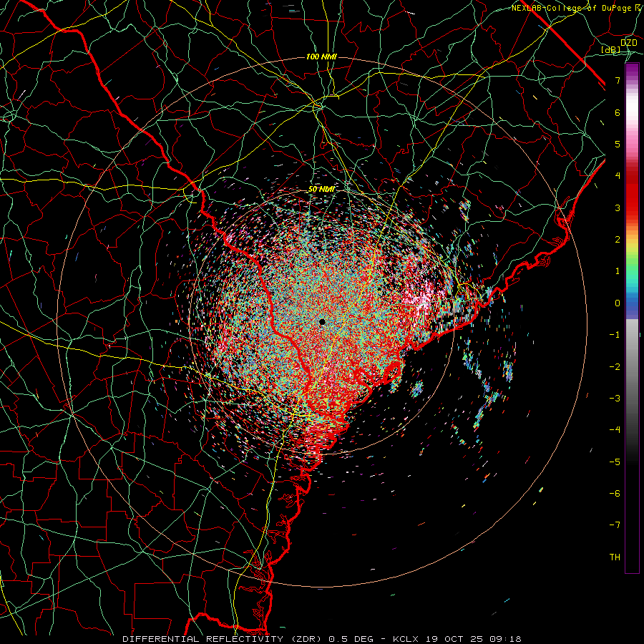Click the 'DZD' product label above color scale

[628, 43]
